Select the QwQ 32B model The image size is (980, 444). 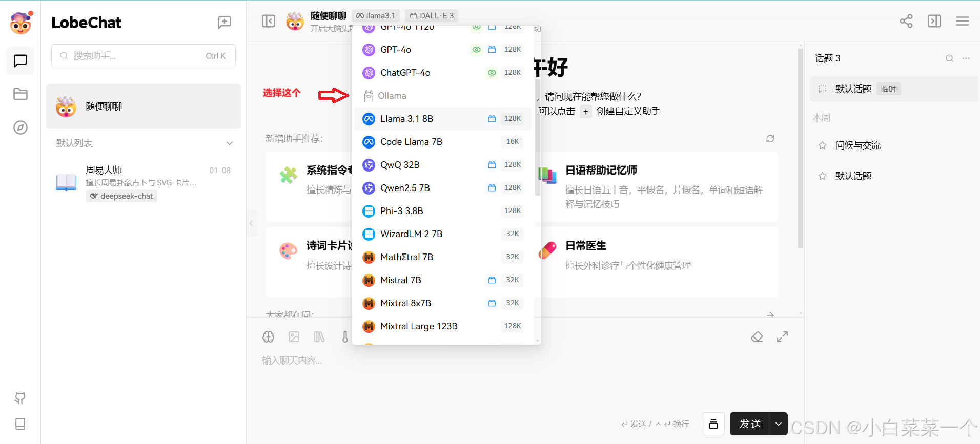(x=443, y=165)
